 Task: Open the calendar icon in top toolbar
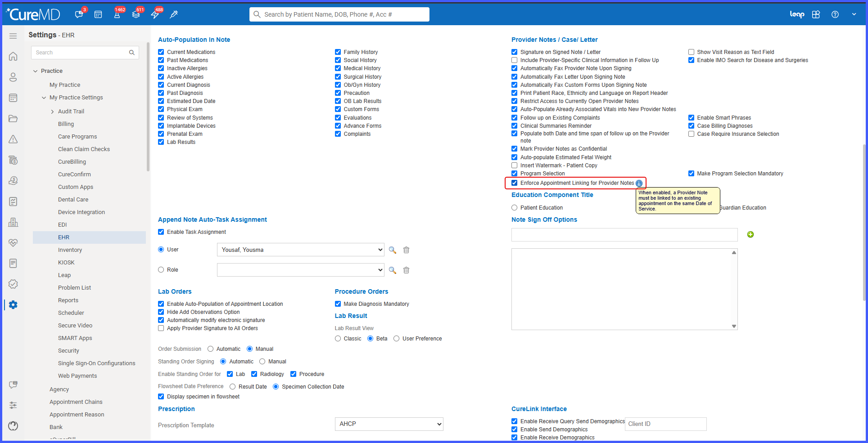(98, 14)
